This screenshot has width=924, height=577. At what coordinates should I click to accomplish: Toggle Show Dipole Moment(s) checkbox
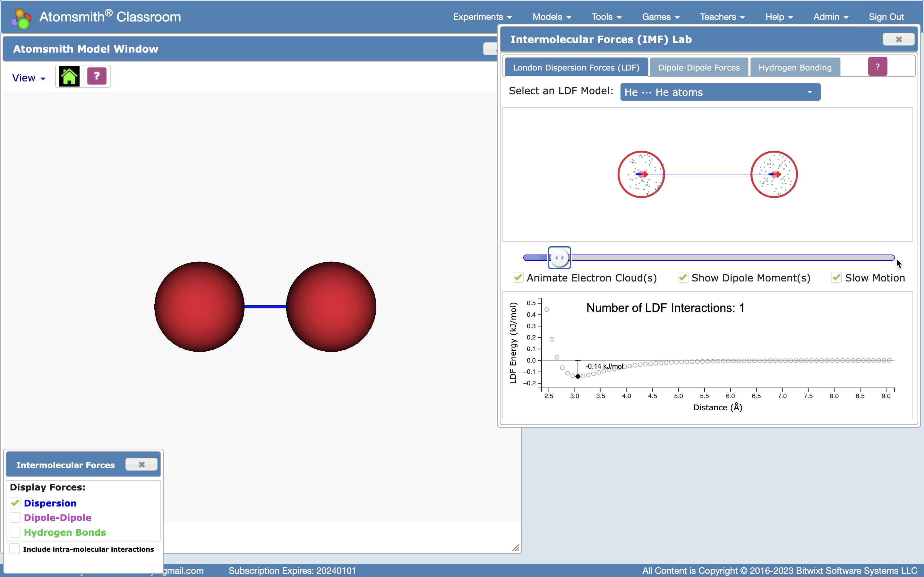coord(683,277)
